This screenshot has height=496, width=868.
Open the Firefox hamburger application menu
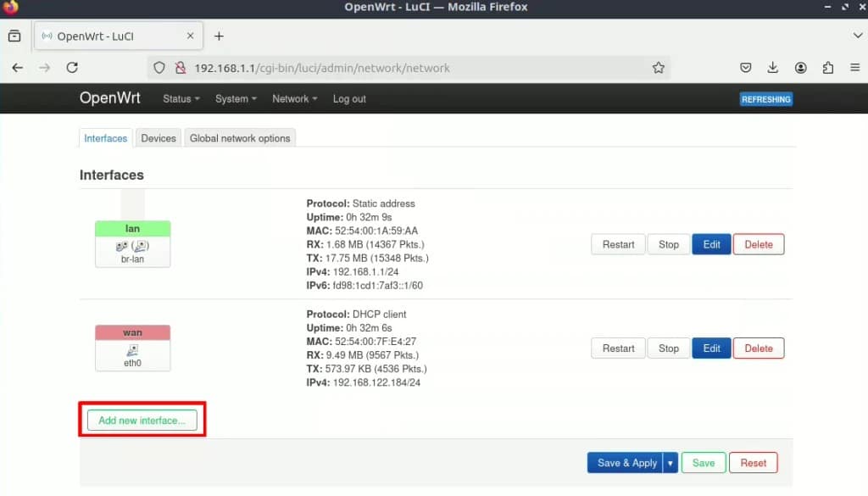coord(855,68)
